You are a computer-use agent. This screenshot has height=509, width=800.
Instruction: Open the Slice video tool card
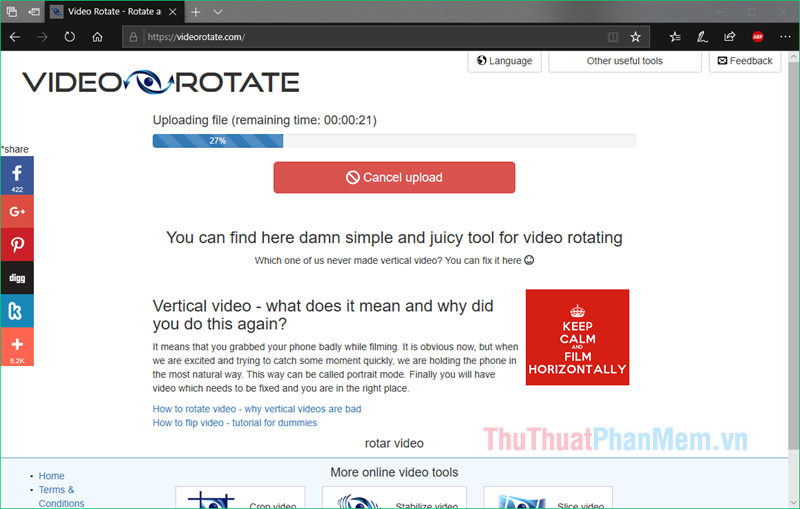pyautogui.click(x=548, y=498)
